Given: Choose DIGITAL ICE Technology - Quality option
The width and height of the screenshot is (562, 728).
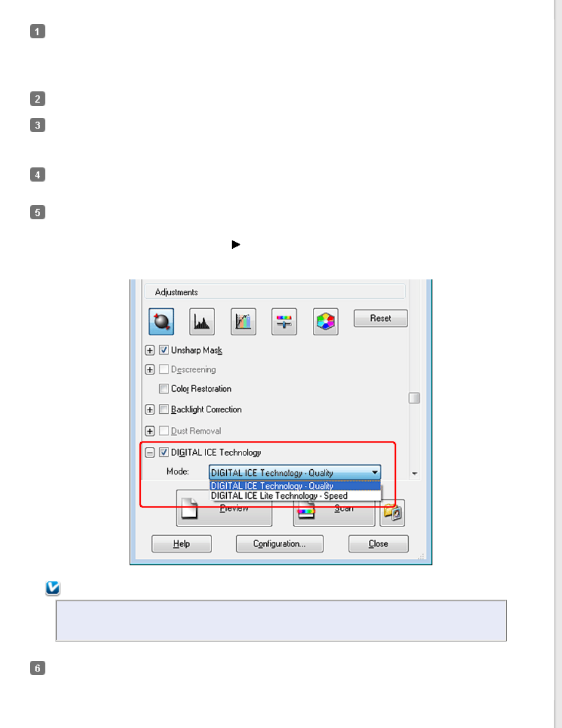Looking at the screenshot, I should (x=295, y=486).
